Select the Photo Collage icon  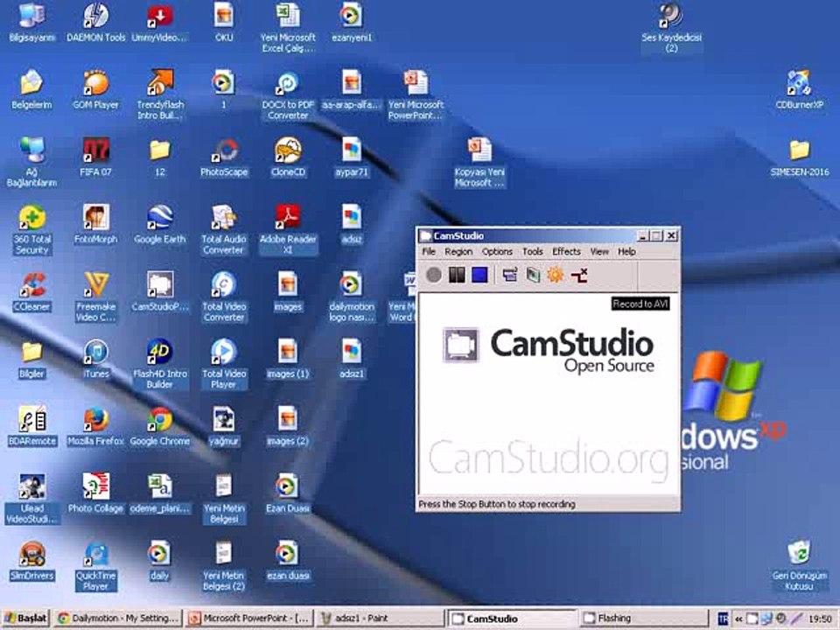[96, 493]
